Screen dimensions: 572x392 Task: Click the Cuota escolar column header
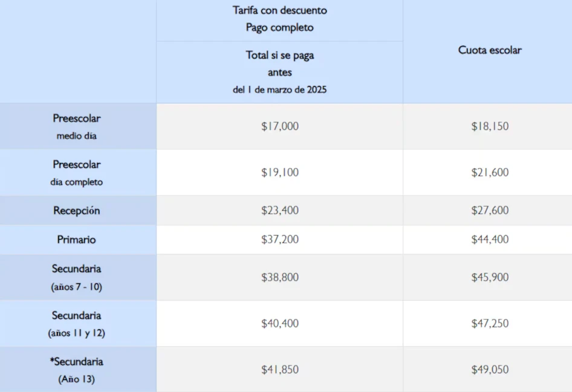point(490,50)
